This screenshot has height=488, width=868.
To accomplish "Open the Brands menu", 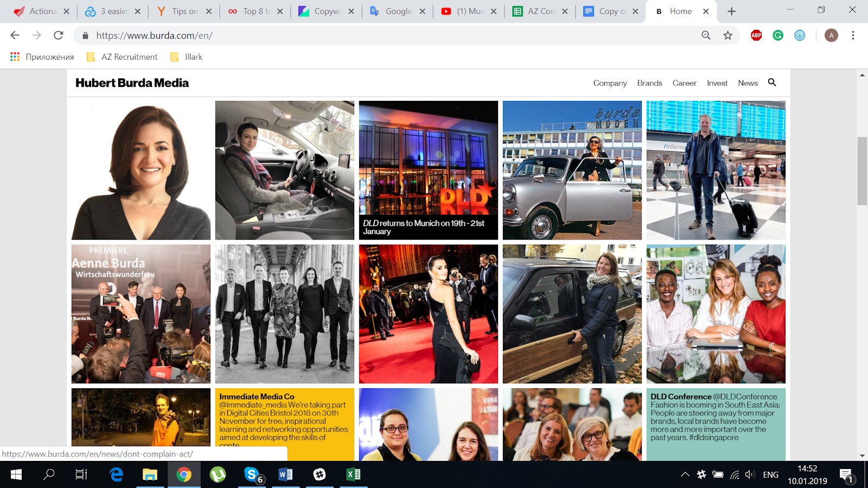I will tap(649, 83).
